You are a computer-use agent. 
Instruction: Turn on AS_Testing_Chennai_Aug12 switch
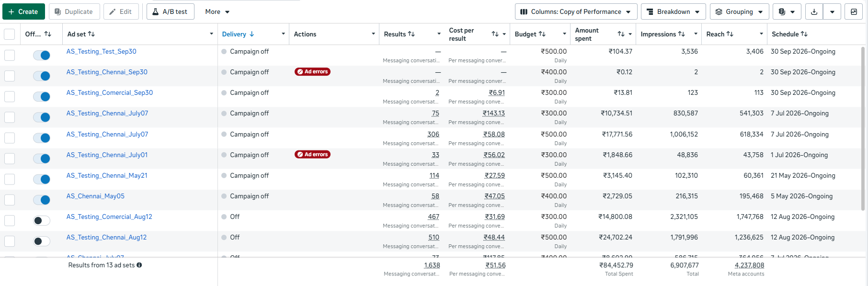tap(42, 241)
